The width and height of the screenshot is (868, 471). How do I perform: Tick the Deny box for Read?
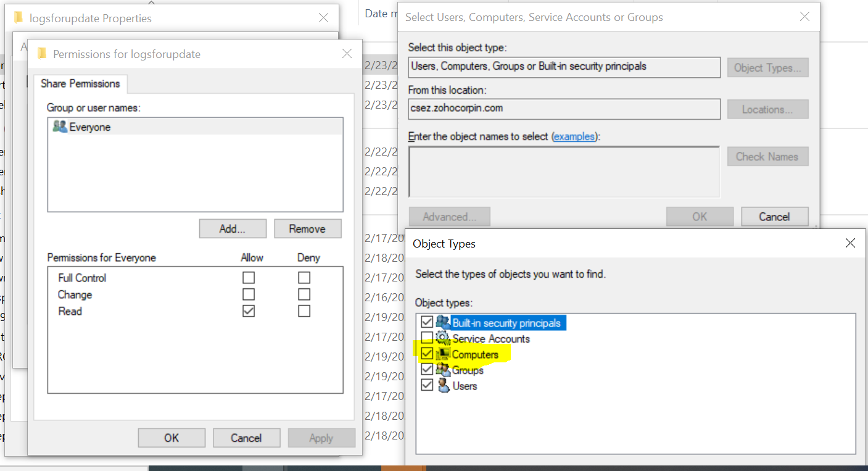tap(304, 311)
